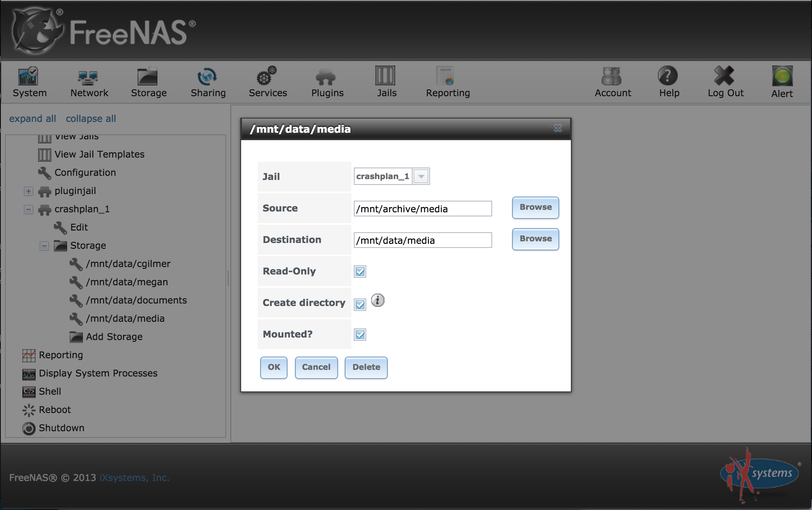
Task: Navigate to Storage section
Action: pos(149,82)
